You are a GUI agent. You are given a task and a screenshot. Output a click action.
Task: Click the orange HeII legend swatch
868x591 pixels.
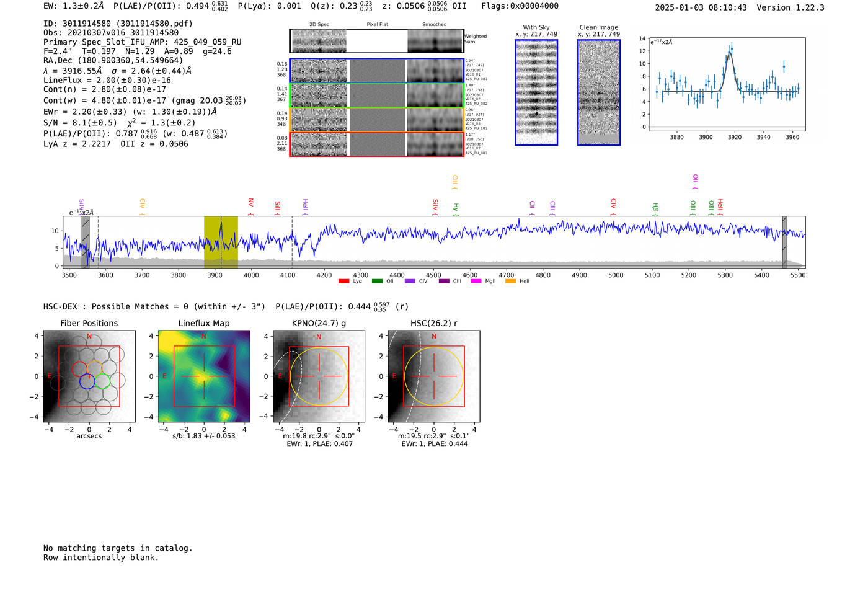pos(510,281)
